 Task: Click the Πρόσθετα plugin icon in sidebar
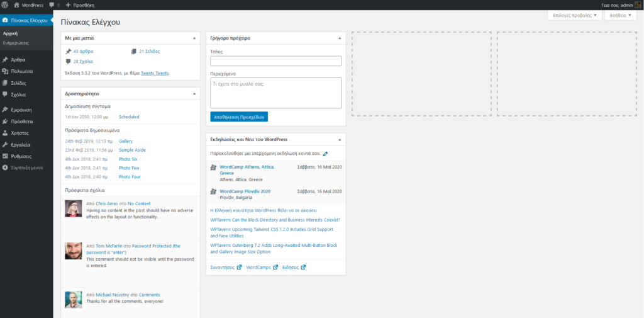[x=6, y=122]
